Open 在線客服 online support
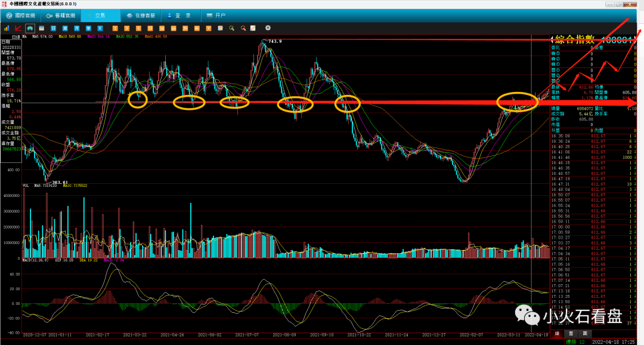Viewport: 644px width, 345px height. [x=141, y=16]
